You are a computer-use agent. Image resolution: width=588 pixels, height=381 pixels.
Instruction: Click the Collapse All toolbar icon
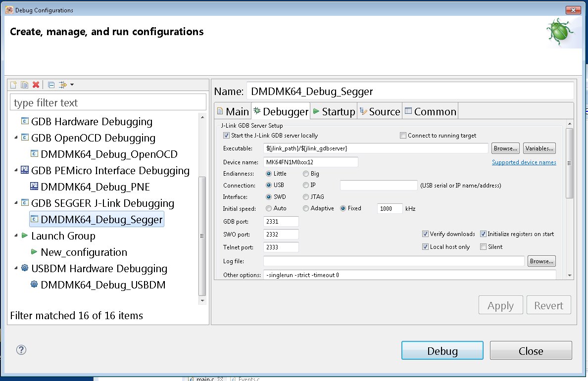51,85
